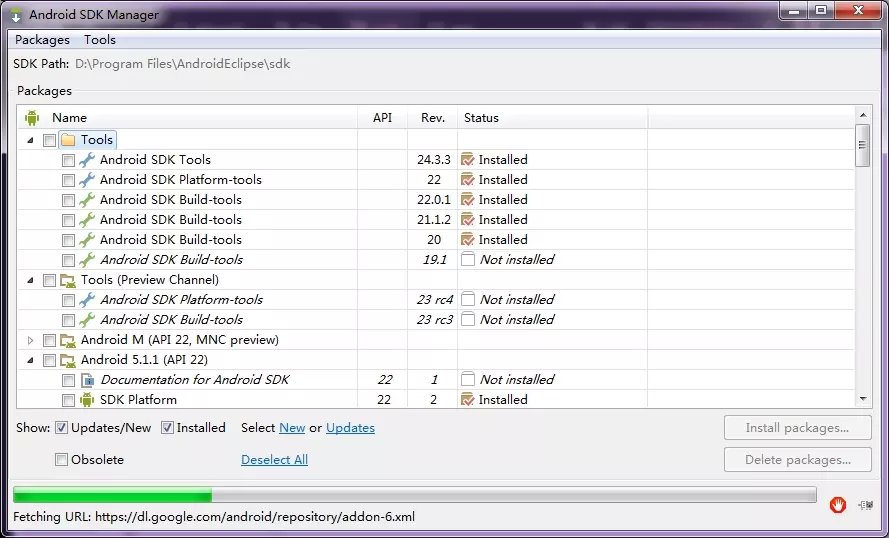Collapse the Tools (Preview Channel) group
This screenshot has width=889, height=538.
click(x=30, y=280)
